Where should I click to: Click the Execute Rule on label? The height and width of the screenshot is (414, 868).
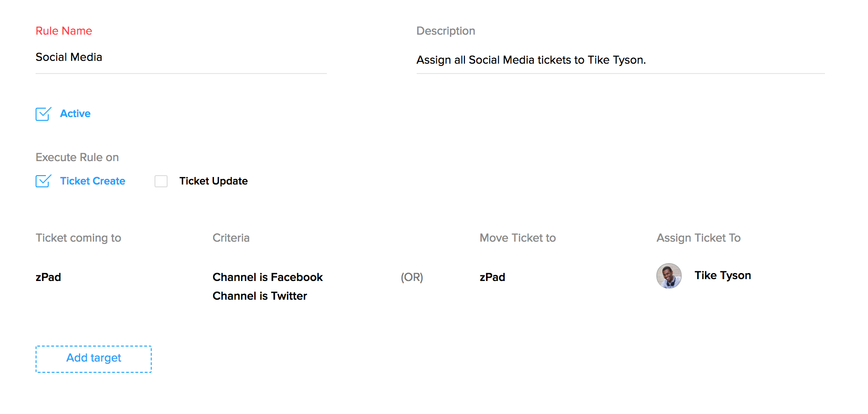(x=77, y=157)
